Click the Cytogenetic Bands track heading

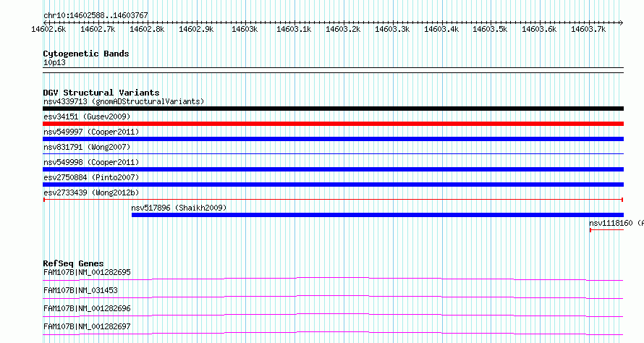pyautogui.click(x=86, y=54)
